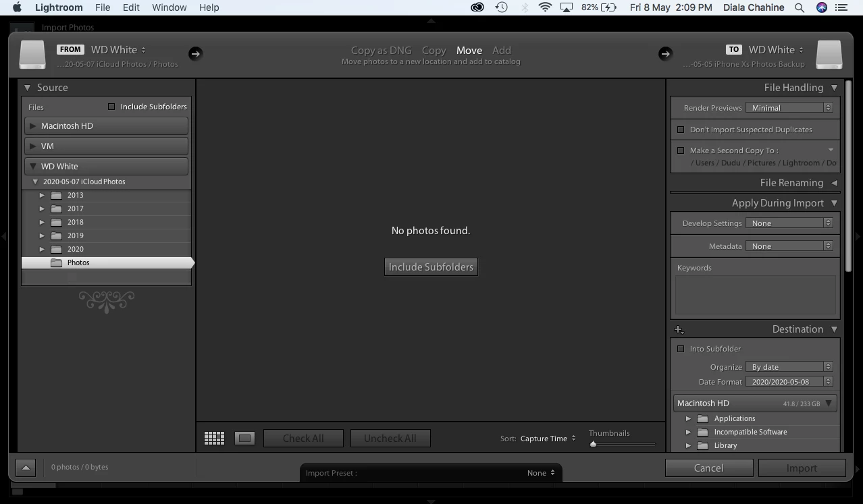
Task: Collapse Apply During Import panel
Action: [834, 203]
